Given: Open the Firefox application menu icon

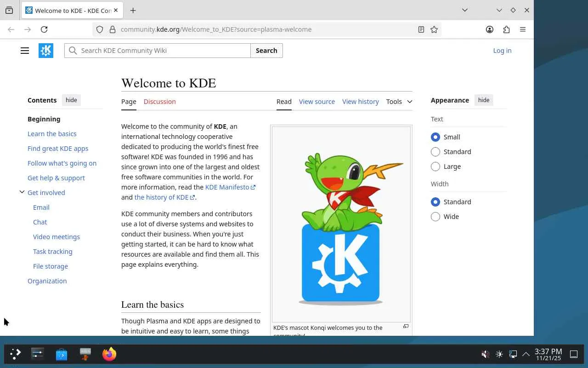Looking at the screenshot, I should coord(523,29).
